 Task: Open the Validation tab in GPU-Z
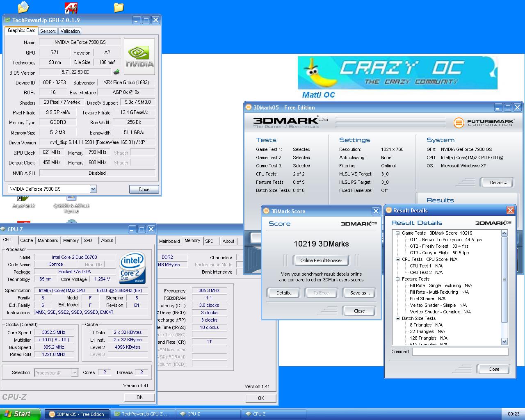[x=70, y=31]
